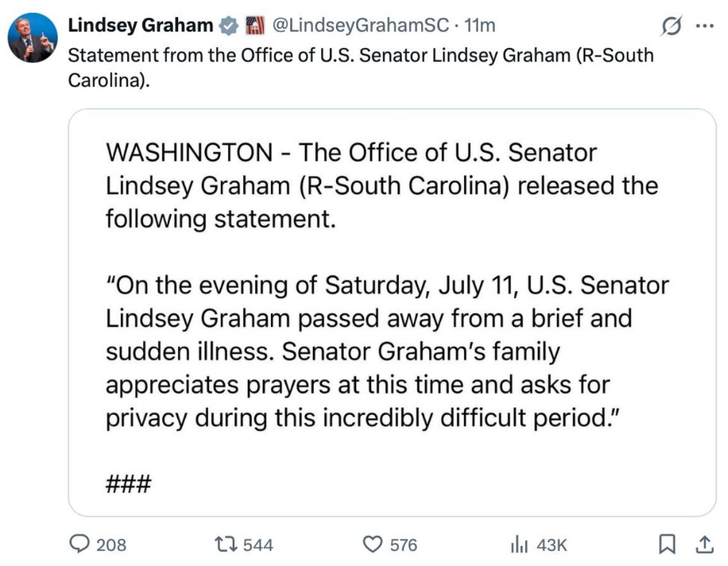Screen dimensions: 728x566
Task: Click the 544 reposts count
Action: tap(258, 545)
